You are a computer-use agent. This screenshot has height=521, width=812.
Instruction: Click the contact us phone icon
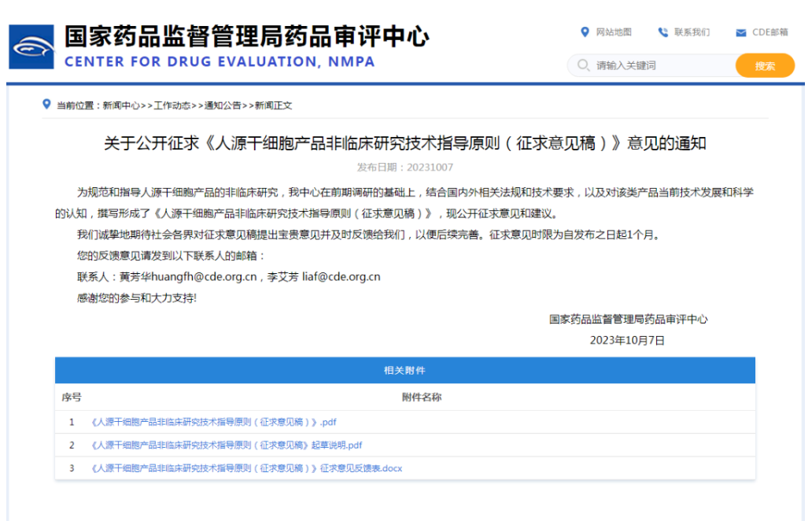pyautogui.click(x=663, y=32)
